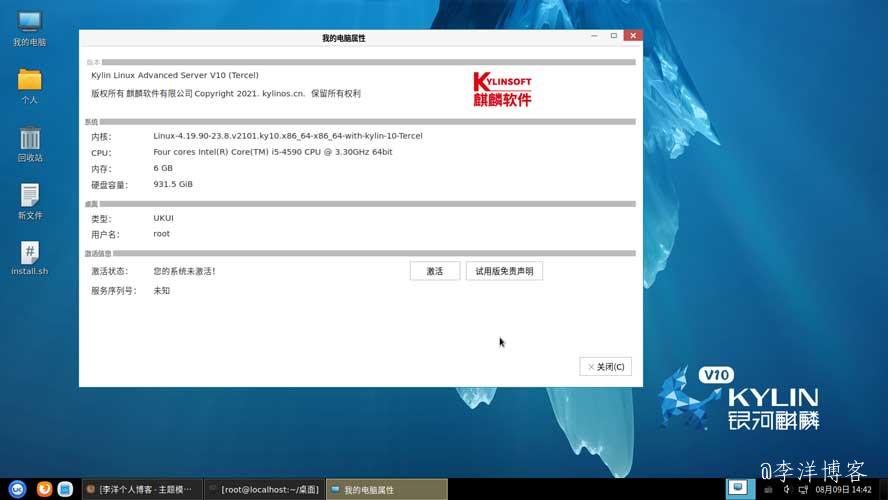This screenshot has height=500, width=888.
Task: Launch Firefox from the taskbar
Action: 44,489
